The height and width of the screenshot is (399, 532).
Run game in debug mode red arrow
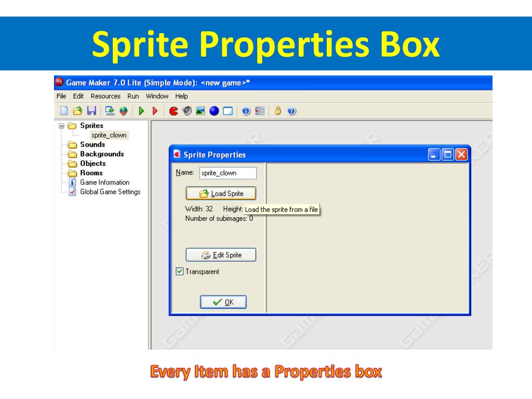(155, 111)
